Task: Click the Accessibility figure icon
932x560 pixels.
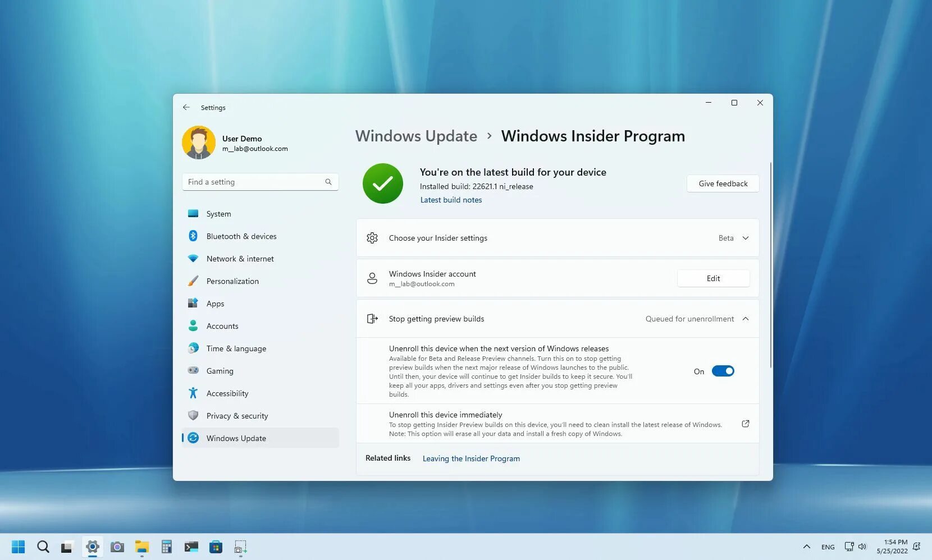Action: pos(193,393)
